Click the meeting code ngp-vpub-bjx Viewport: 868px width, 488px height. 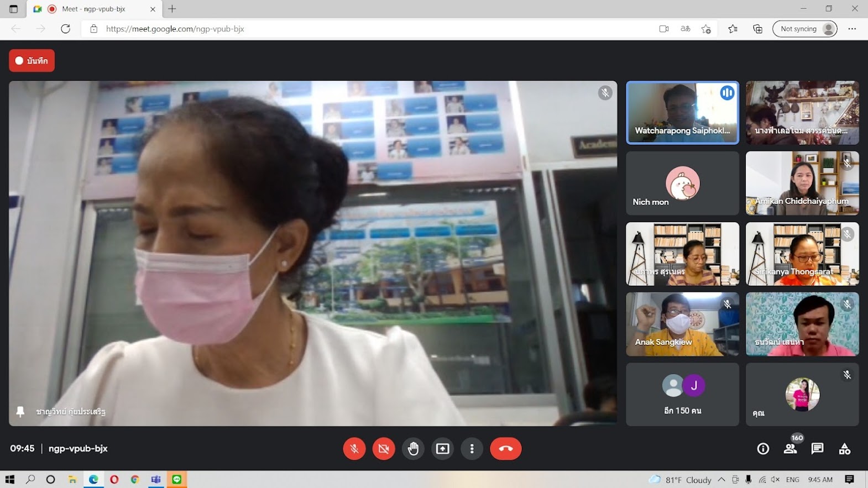point(78,448)
